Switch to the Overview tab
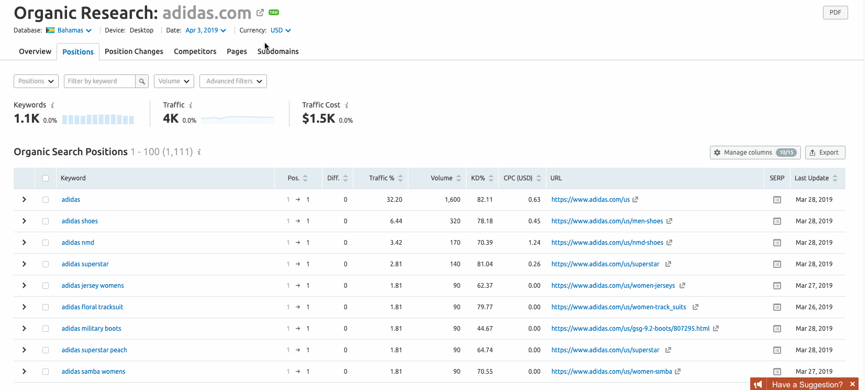 tap(35, 51)
